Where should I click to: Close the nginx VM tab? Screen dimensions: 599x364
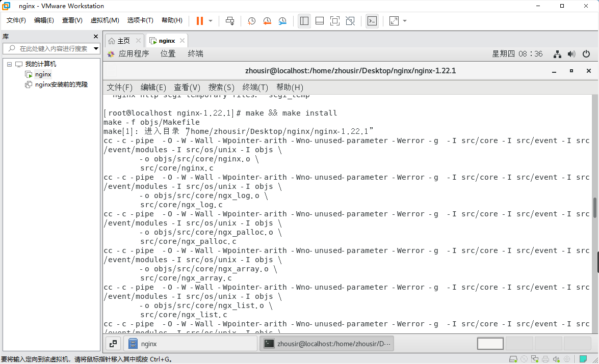click(x=182, y=40)
